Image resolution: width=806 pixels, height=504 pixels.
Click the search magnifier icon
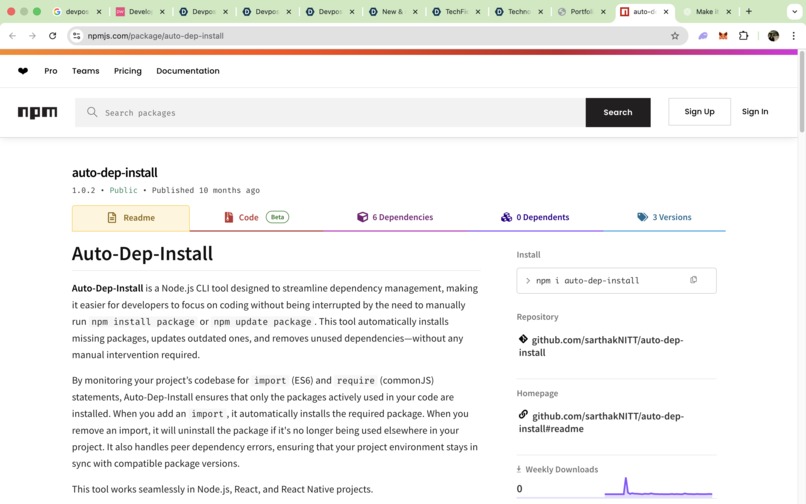tap(92, 112)
